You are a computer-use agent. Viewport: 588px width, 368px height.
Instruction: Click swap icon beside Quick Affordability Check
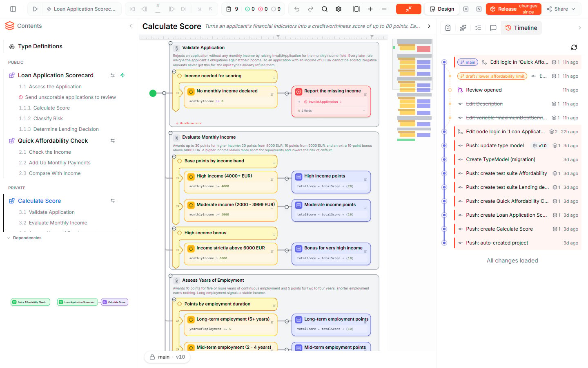click(113, 141)
